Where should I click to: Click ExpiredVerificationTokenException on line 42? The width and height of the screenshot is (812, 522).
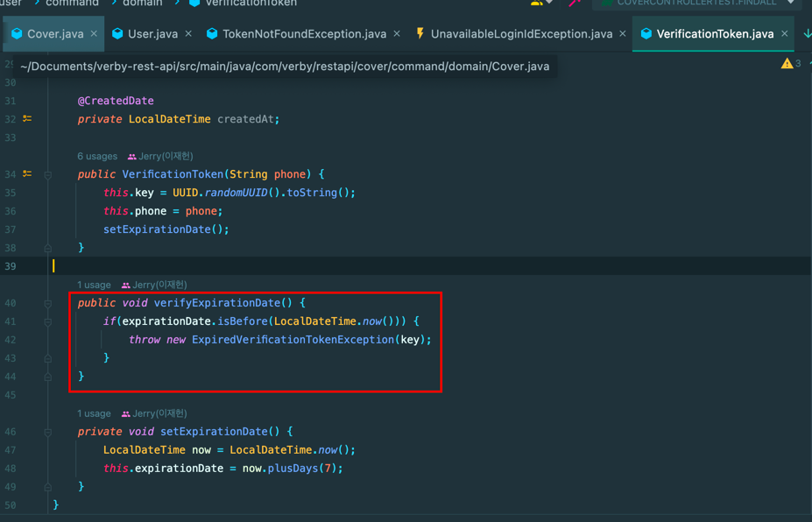coord(293,340)
